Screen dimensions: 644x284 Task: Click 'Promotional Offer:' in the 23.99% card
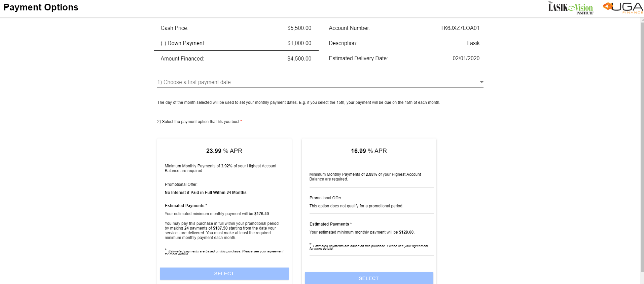pos(181,185)
